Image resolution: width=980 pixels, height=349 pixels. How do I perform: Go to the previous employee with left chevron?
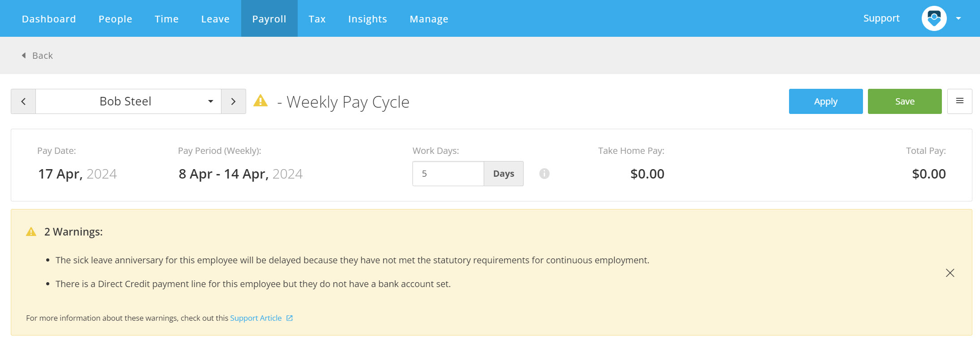(23, 101)
